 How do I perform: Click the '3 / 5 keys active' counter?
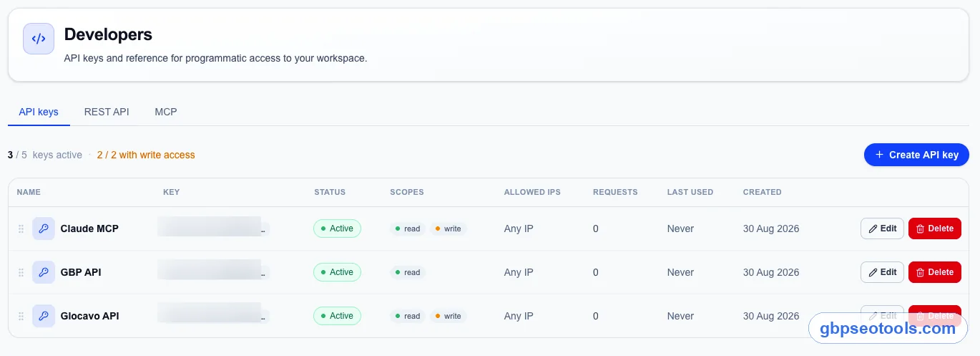click(45, 155)
